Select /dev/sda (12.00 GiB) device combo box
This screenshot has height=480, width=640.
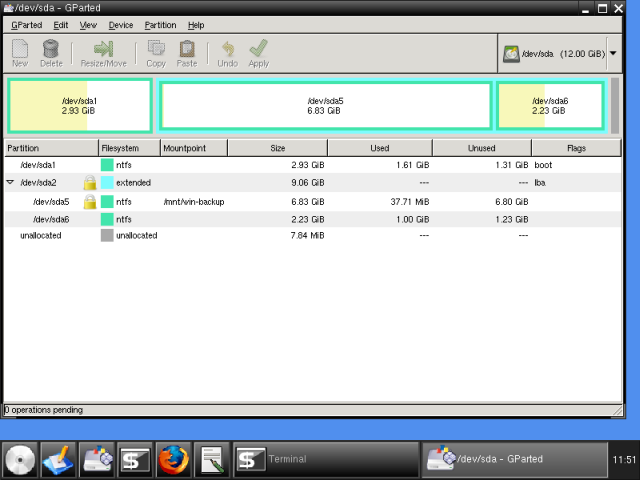point(560,54)
